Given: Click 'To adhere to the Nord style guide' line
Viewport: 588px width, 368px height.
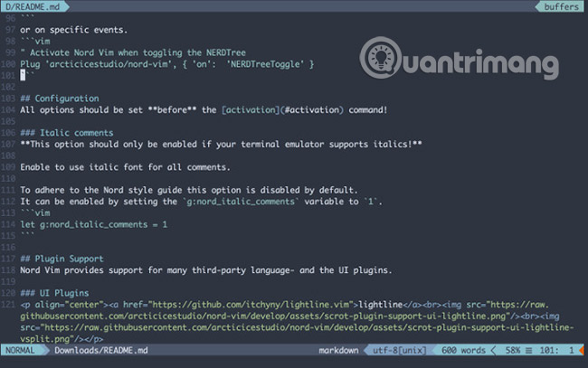Looking at the screenshot, I should pos(189,190).
